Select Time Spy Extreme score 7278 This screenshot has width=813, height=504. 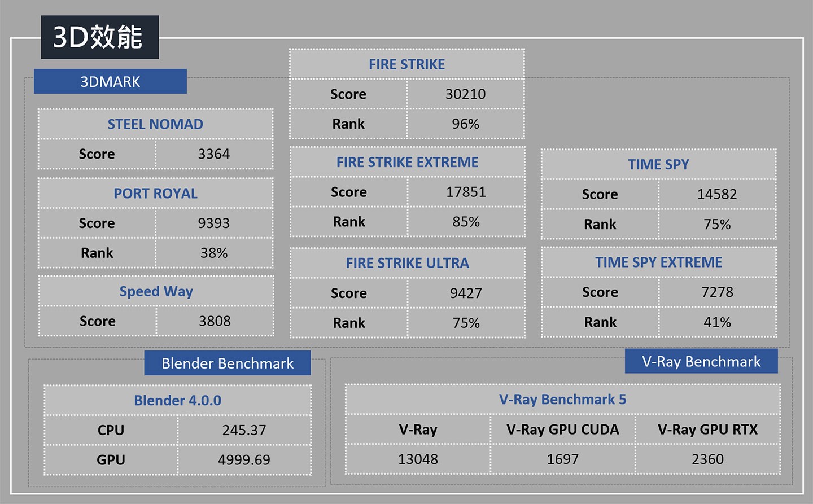718,292
